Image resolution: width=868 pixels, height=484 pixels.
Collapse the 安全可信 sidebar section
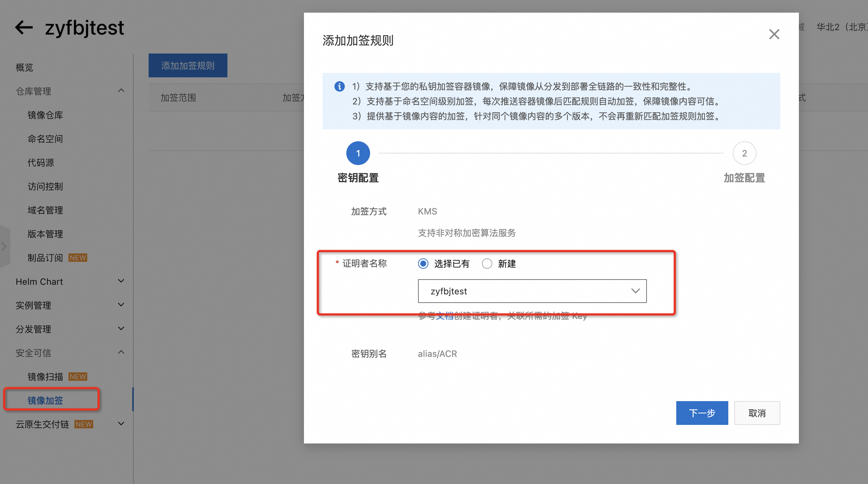pos(121,352)
